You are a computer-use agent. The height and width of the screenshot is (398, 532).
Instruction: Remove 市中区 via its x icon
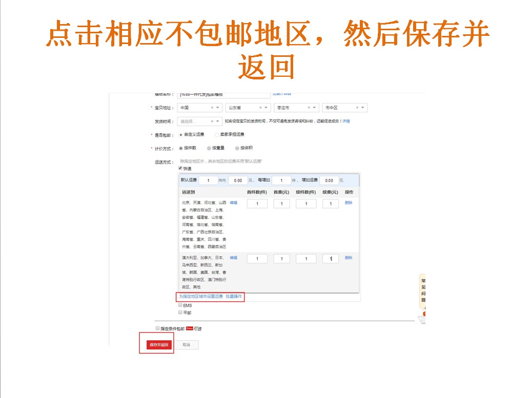coord(357,108)
